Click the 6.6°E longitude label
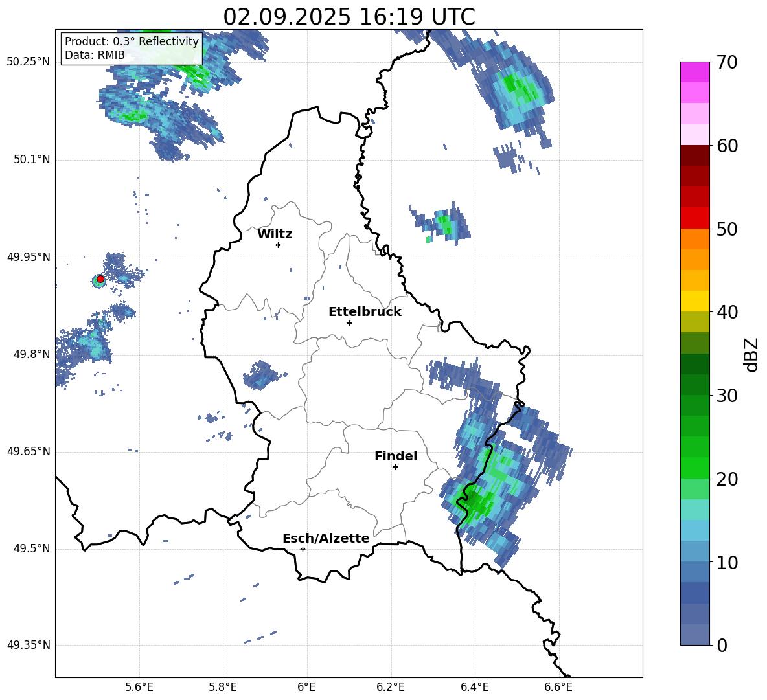The image size is (767, 700). click(x=558, y=687)
